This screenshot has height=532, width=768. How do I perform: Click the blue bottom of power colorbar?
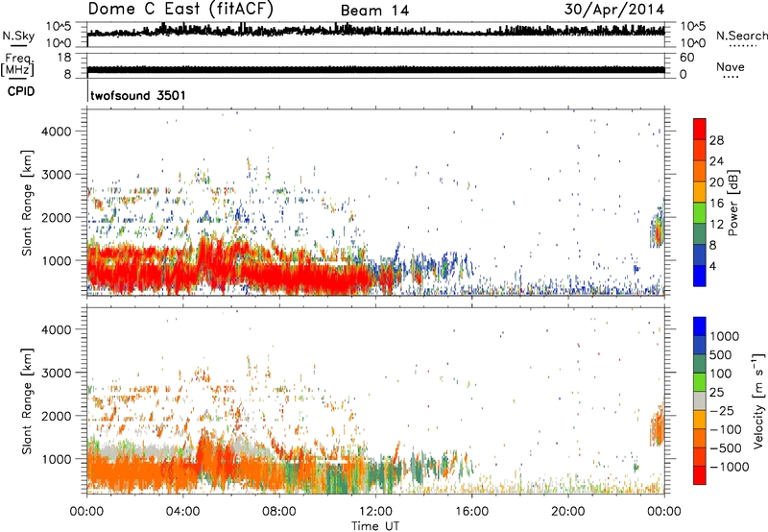[x=700, y=277]
